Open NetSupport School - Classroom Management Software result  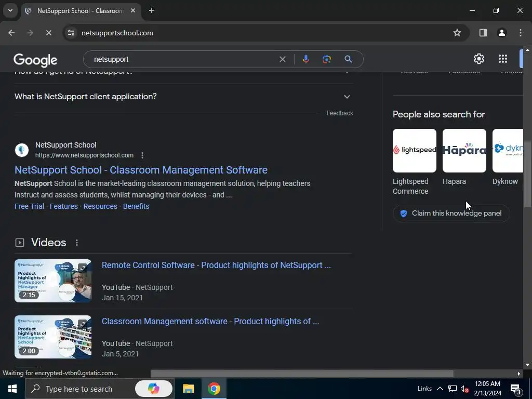[x=141, y=170]
